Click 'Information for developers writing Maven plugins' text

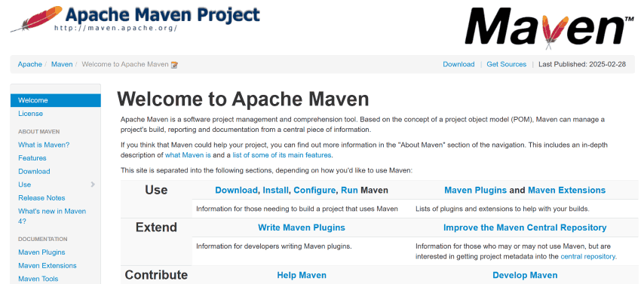274,246
